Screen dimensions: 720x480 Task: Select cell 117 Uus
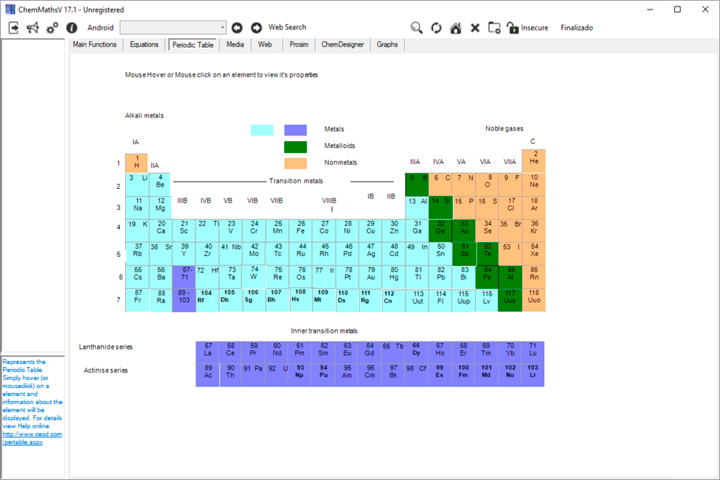pos(510,300)
